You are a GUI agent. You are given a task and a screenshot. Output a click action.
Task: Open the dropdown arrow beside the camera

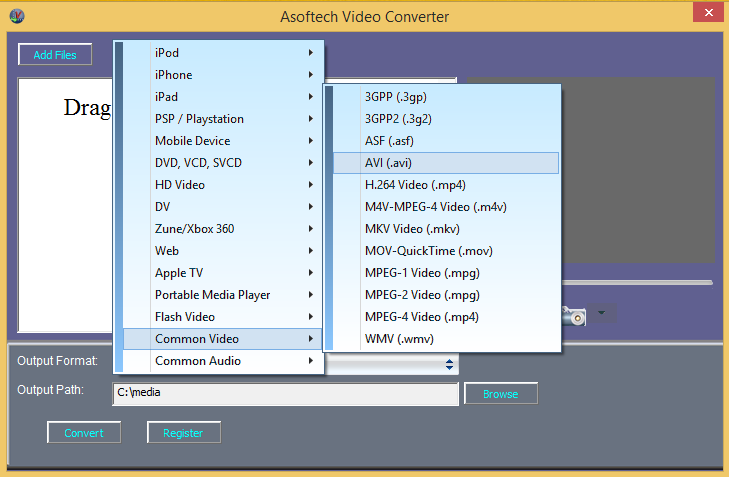602,313
